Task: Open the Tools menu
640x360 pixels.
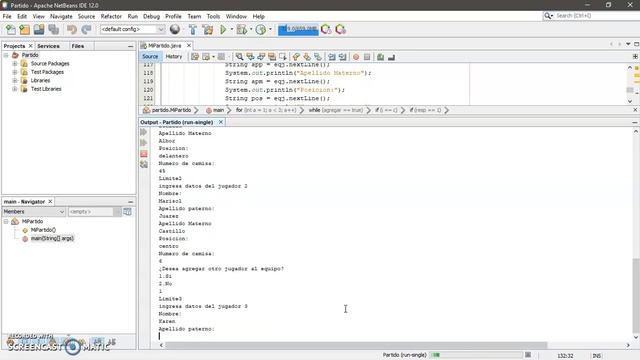Action: click(x=213, y=16)
